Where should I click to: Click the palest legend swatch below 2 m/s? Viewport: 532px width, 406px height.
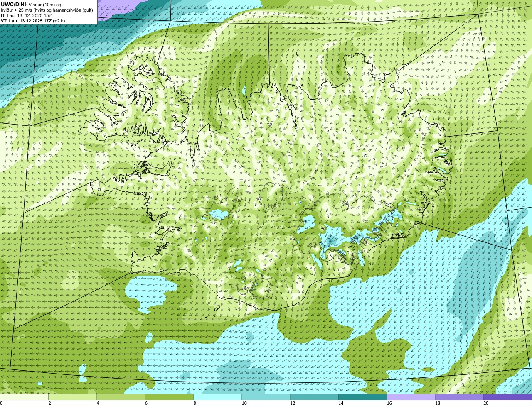pos(24,397)
